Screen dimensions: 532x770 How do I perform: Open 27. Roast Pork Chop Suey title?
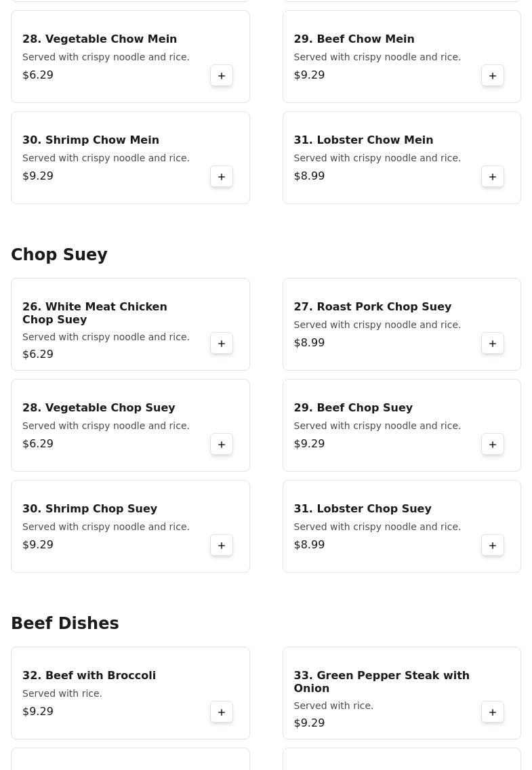click(x=372, y=306)
